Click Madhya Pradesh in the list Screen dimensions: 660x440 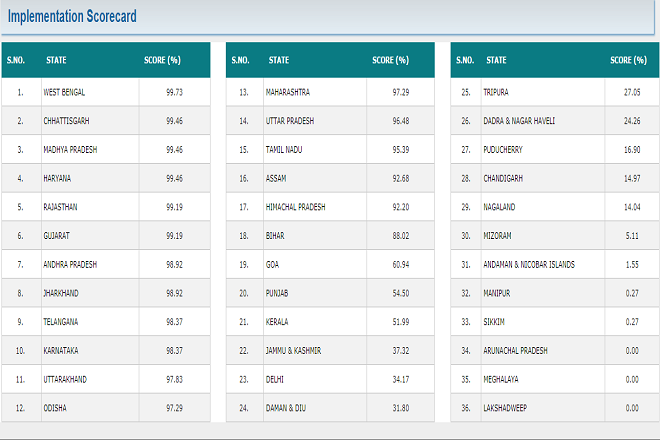click(x=70, y=150)
